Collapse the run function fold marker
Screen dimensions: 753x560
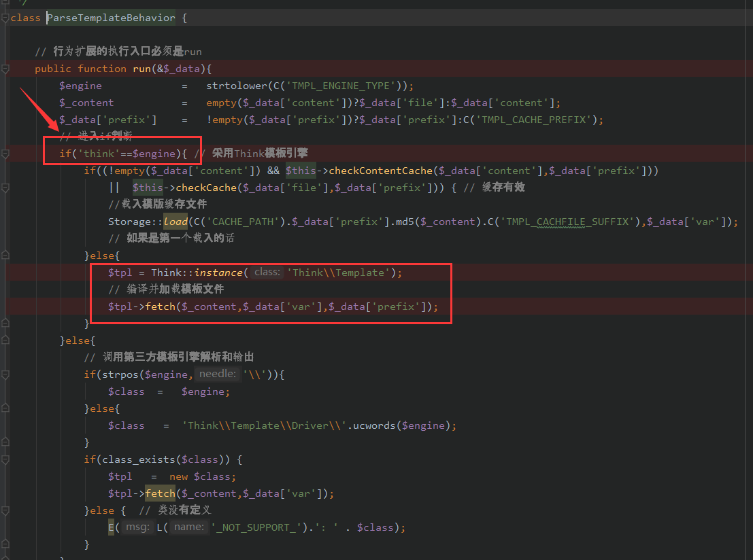point(5,69)
